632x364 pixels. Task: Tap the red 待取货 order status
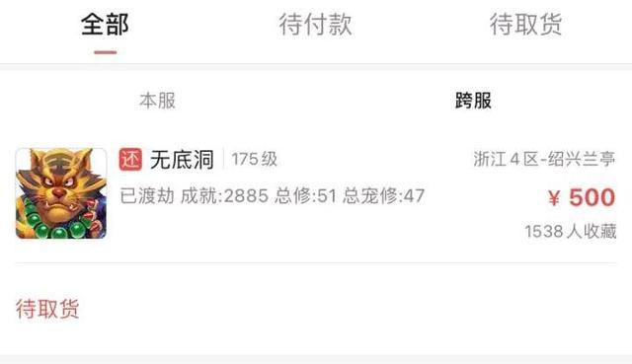coord(47,309)
